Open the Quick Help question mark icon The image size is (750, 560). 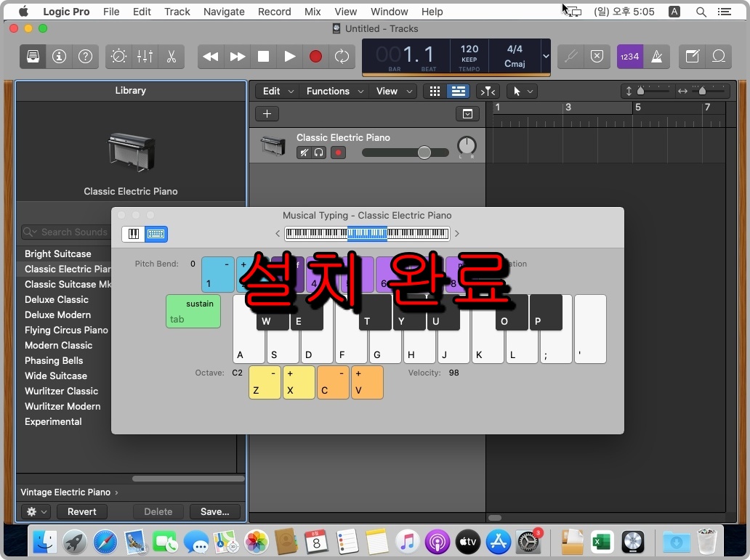point(85,56)
